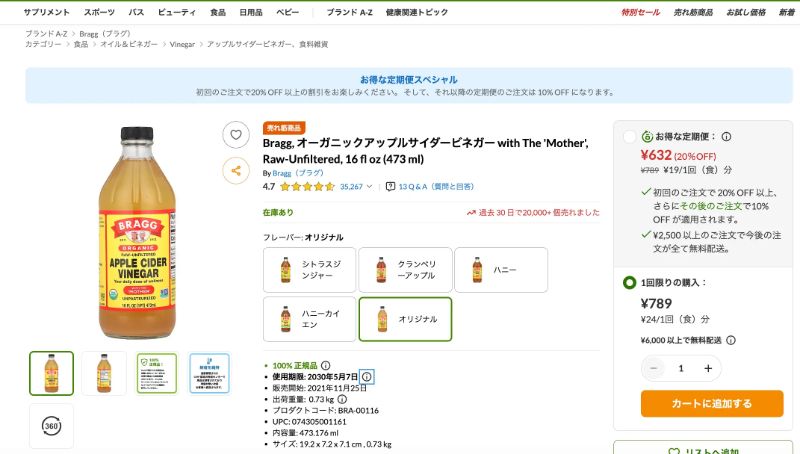
Task: Click the カートに追加する button
Action: point(712,404)
